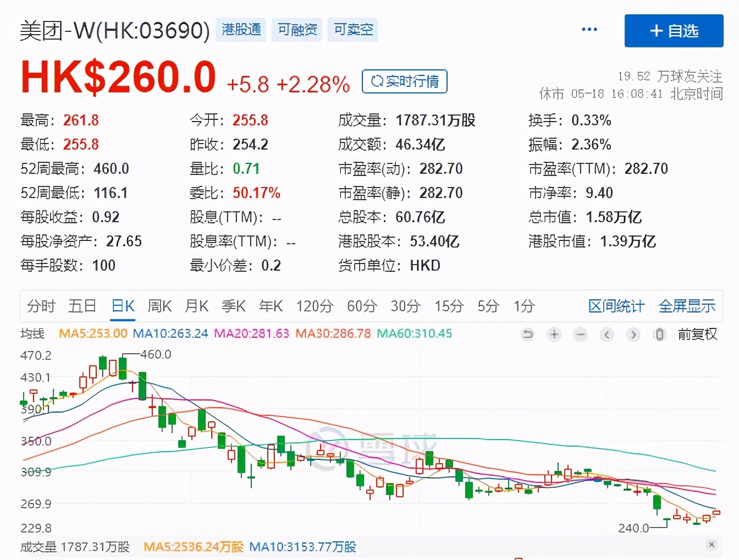Image resolution: width=739 pixels, height=560 pixels.
Task: Click the 美团-W(HK:03690) stock title
Action: [115, 30]
